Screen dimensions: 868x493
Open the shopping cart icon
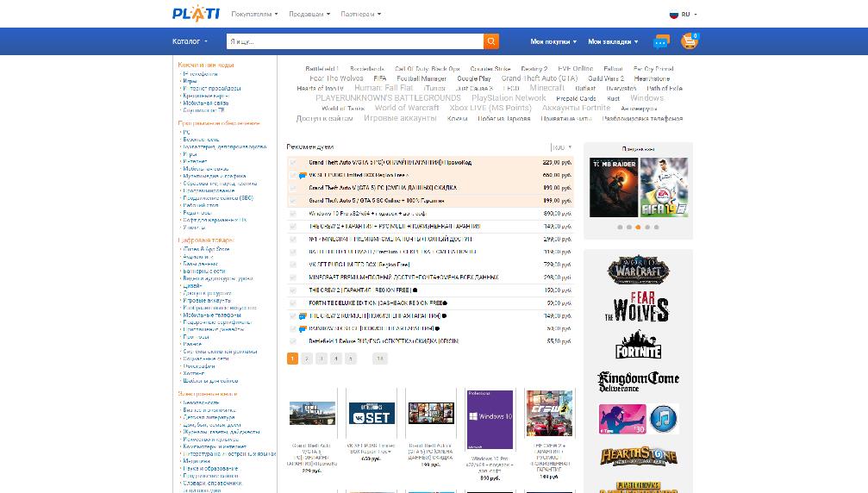tap(690, 41)
